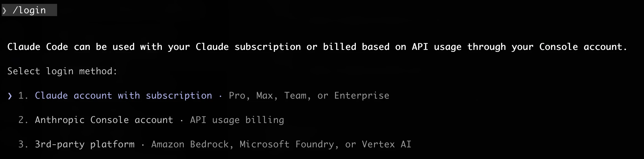644x159 pixels.
Task: Click the dot separator after Anthropic Console account
Action: point(182,120)
